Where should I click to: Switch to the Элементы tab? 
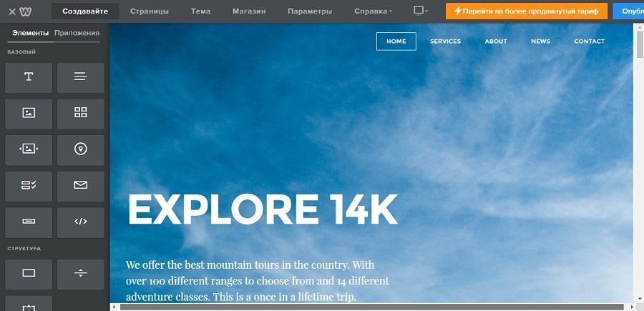click(30, 33)
